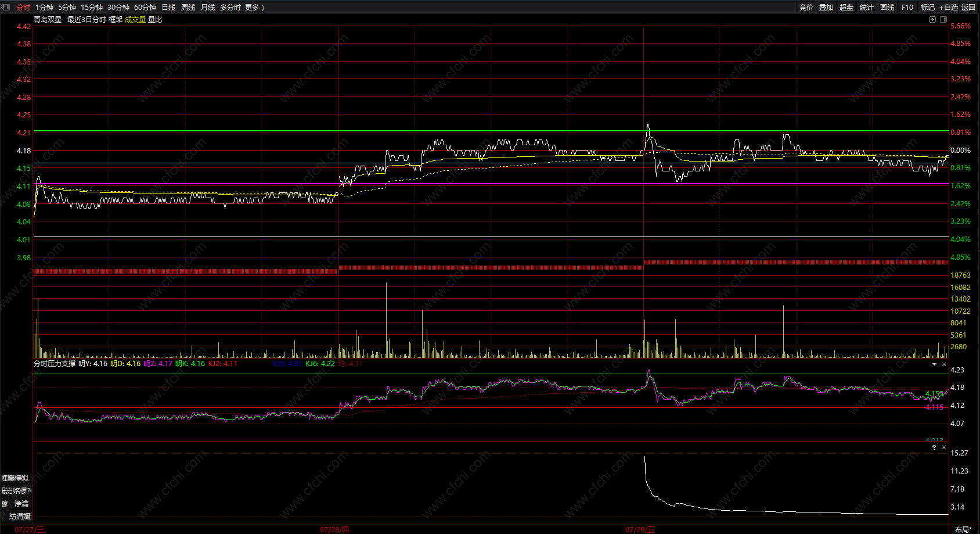Switch to the 分时 chart tab

pos(23,7)
